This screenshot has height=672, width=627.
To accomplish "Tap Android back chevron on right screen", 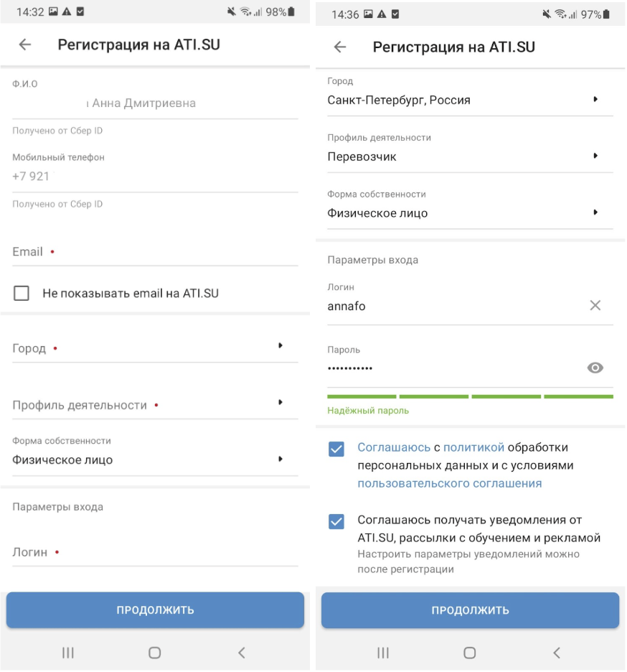I will (557, 653).
